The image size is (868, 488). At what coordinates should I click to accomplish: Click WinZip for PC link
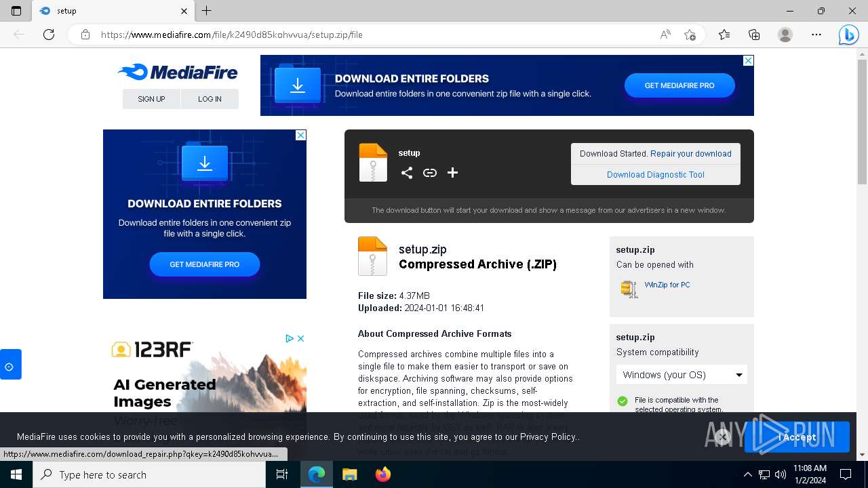pyautogui.click(x=667, y=285)
